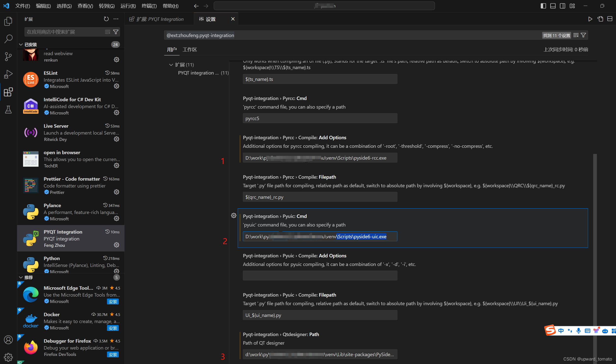616x364 pixels.
Task: Collapse the 扩展 (11) settings tree
Action: tap(171, 65)
